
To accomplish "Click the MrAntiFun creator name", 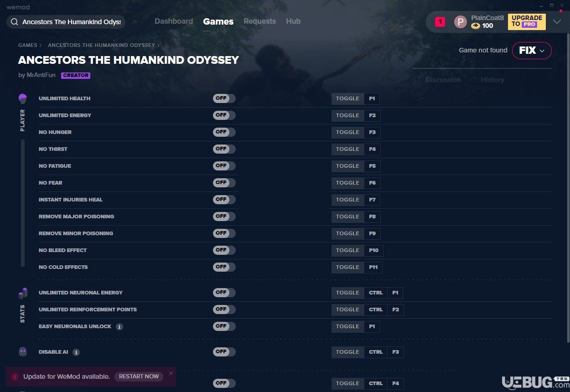I will 41,75.
